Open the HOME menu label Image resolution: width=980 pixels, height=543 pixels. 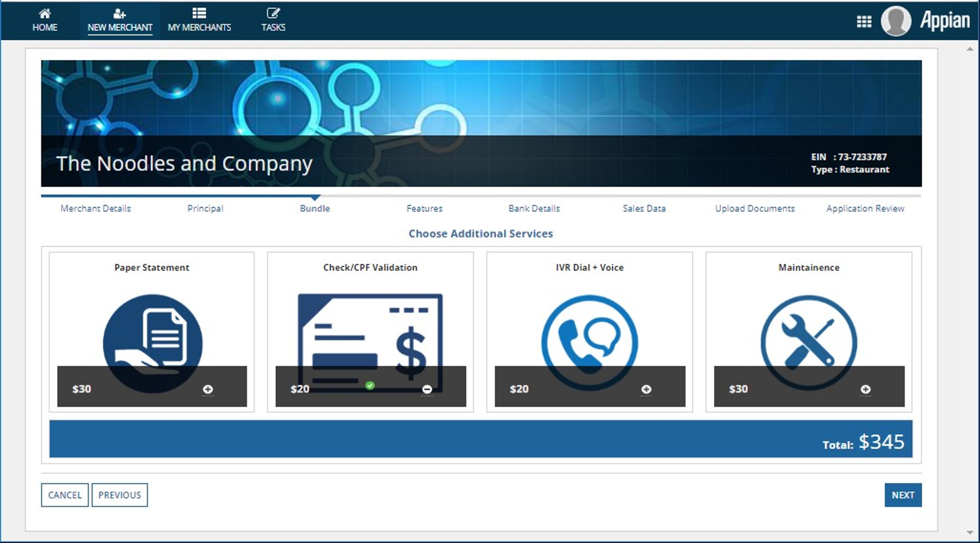pos(45,27)
